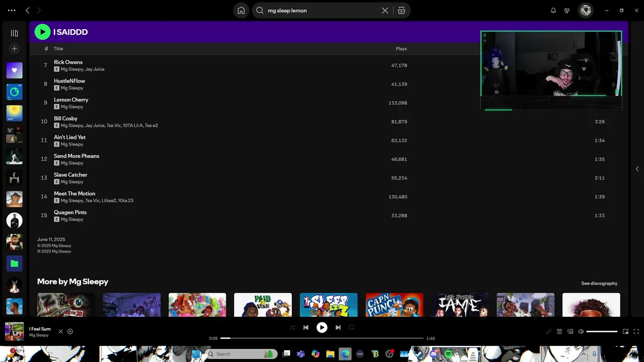Open Liltae2 artist under Meet The Motion
Image resolution: width=644 pixels, height=362 pixels.
(108, 201)
